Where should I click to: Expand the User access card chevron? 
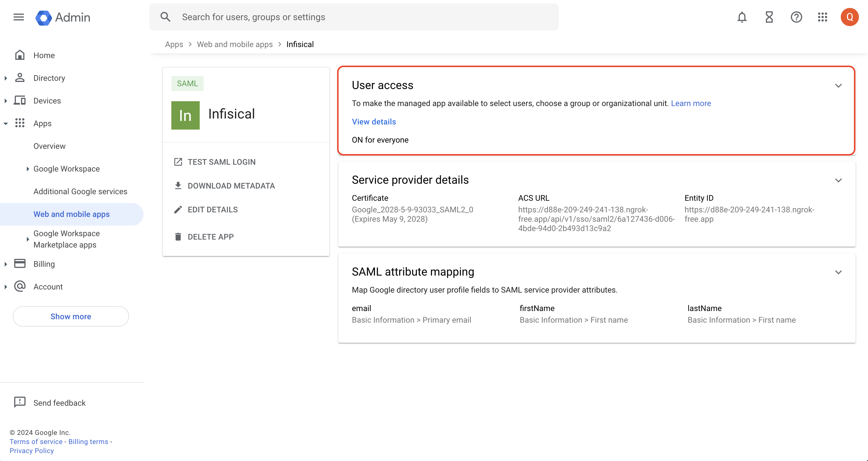click(838, 86)
